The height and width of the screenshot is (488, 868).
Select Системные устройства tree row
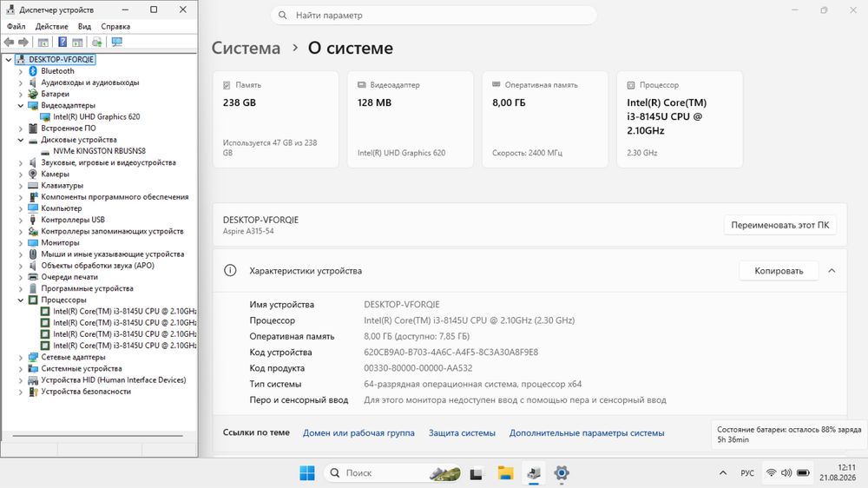82,369
